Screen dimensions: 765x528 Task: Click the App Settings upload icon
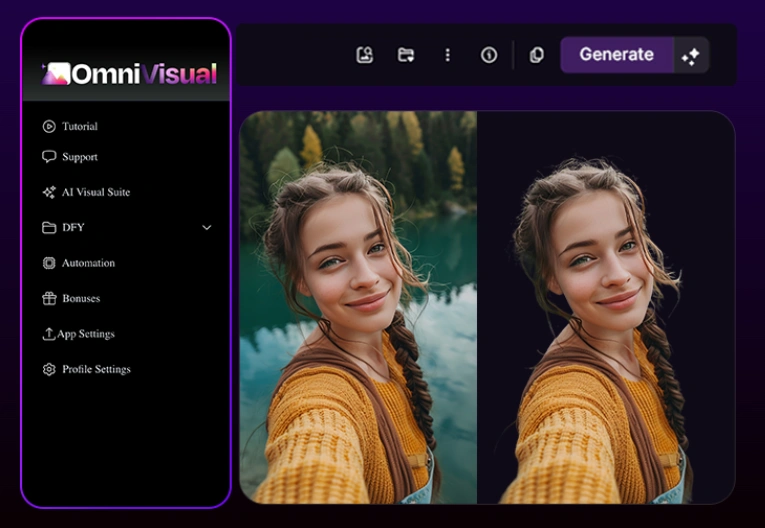point(48,334)
